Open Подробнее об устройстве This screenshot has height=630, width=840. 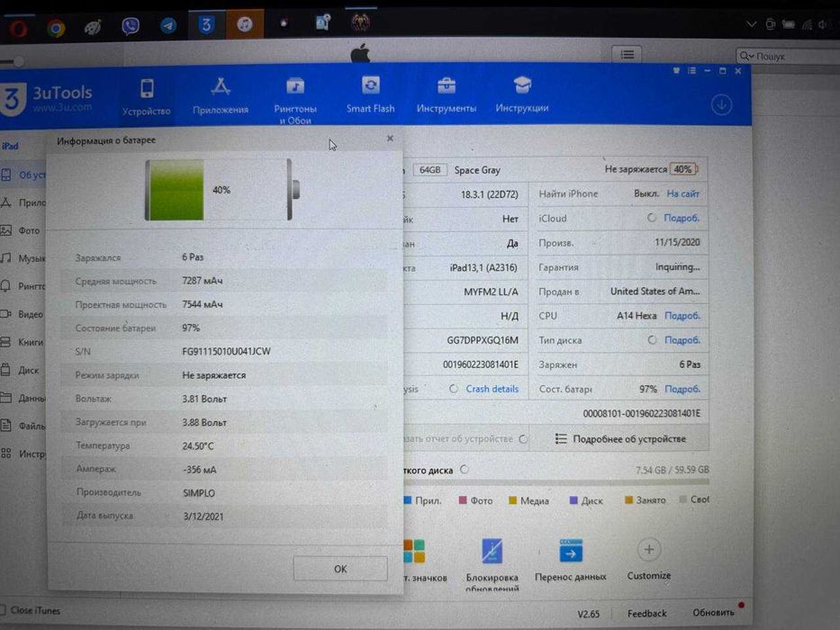(x=620, y=439)
